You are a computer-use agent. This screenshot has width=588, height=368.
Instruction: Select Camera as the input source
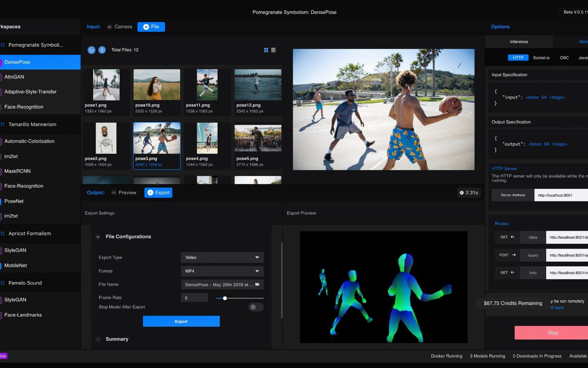pyautogui.click(x=120, y=27)
